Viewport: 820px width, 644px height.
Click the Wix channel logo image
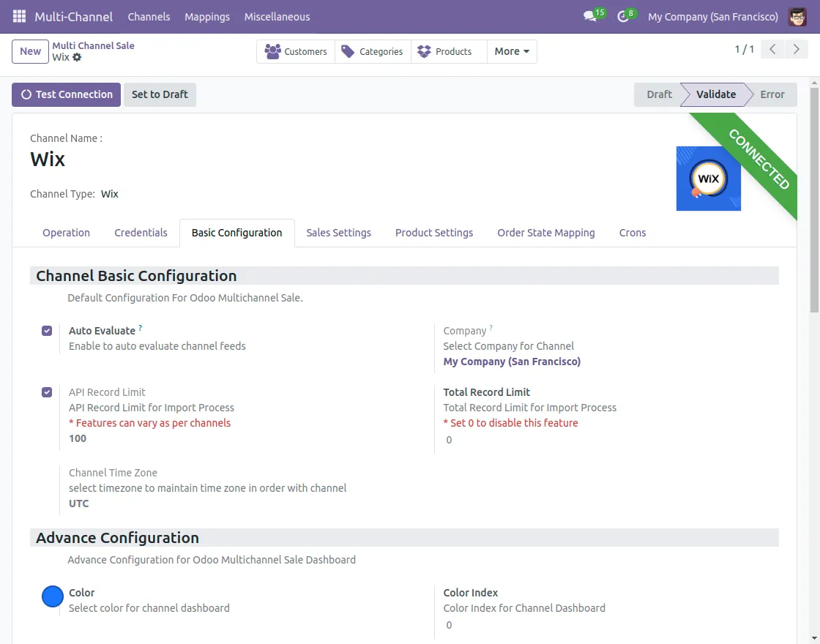(x=708, y=179)
